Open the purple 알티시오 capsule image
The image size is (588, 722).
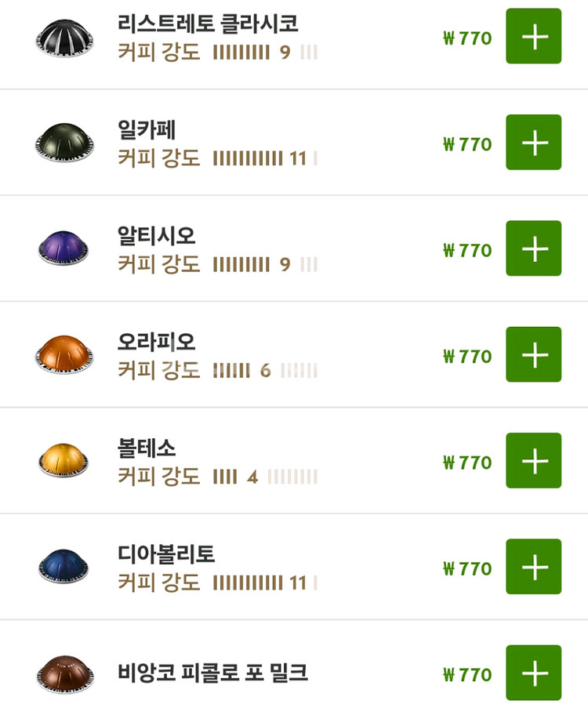(x=64, y=249)
